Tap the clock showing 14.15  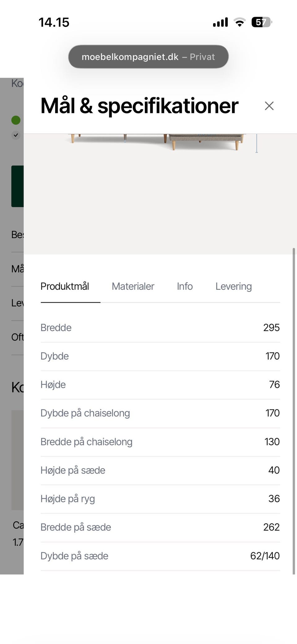point(54,22)
